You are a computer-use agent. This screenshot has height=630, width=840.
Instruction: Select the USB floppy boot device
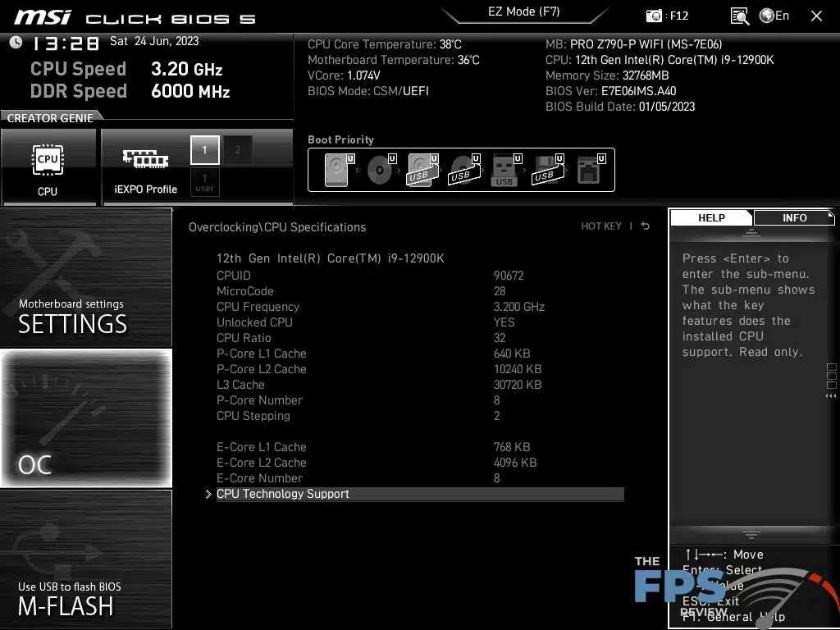(548, 170)
